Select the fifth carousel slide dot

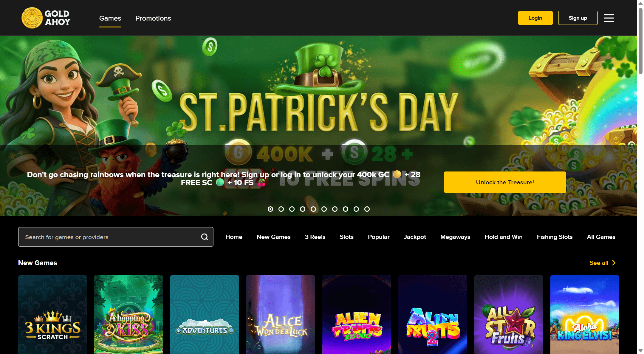pos(313,209)
